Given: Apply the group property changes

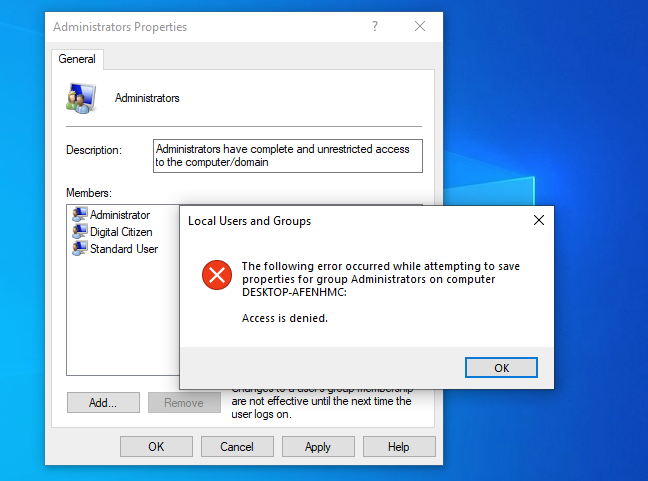Looking at the screenshot, I should point(318,447).
